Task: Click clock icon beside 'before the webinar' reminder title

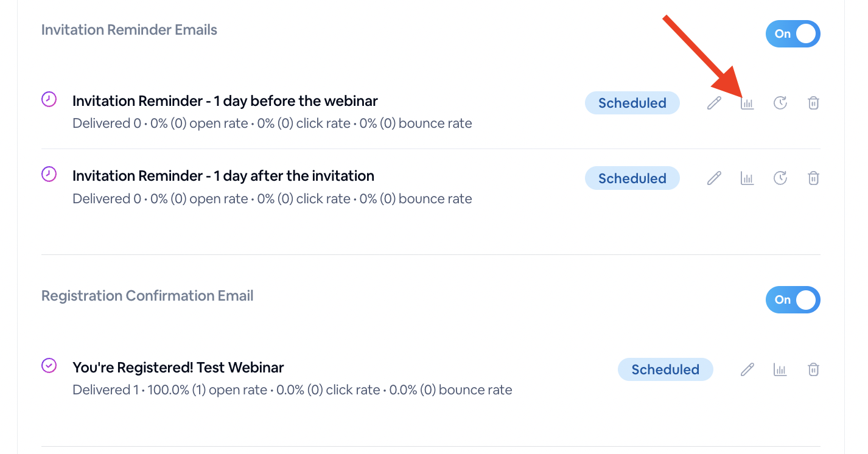Action: [49, 99]
